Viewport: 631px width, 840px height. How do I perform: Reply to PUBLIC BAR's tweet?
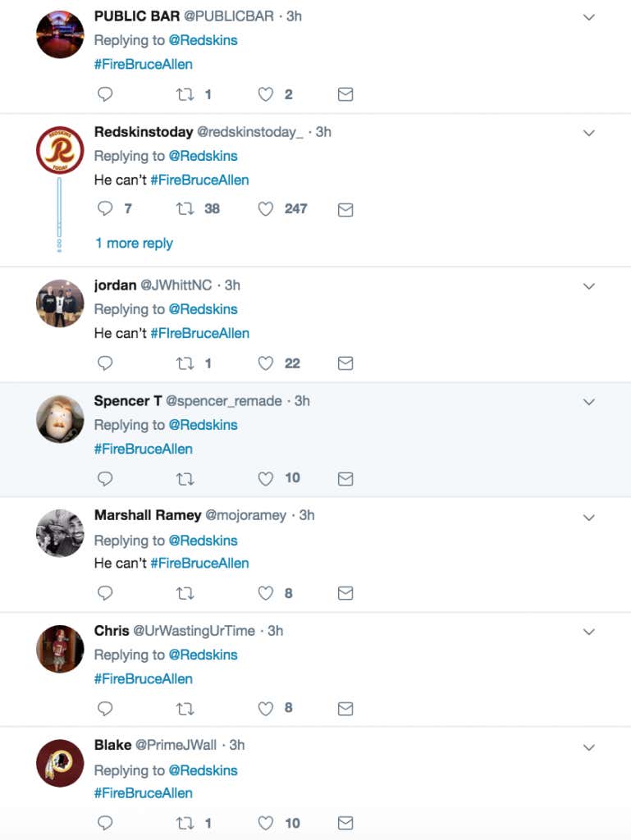(x=105, y=94)
